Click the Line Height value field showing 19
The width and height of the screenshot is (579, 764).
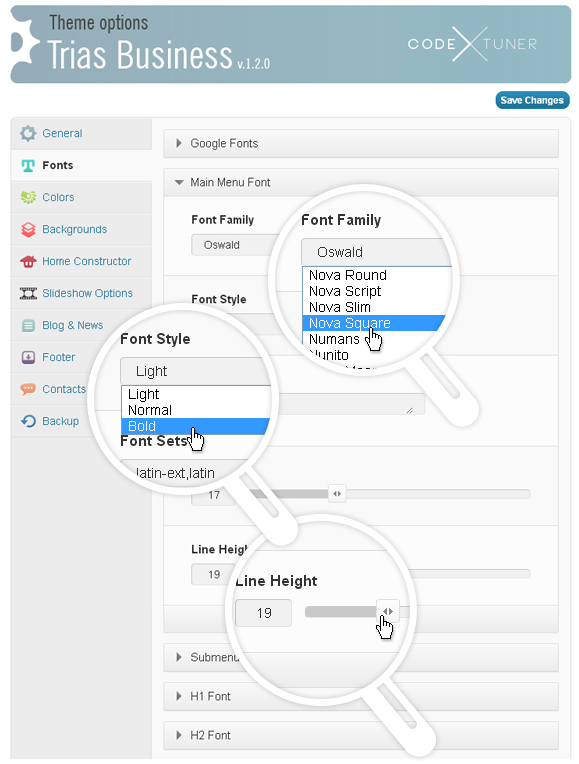213,574
